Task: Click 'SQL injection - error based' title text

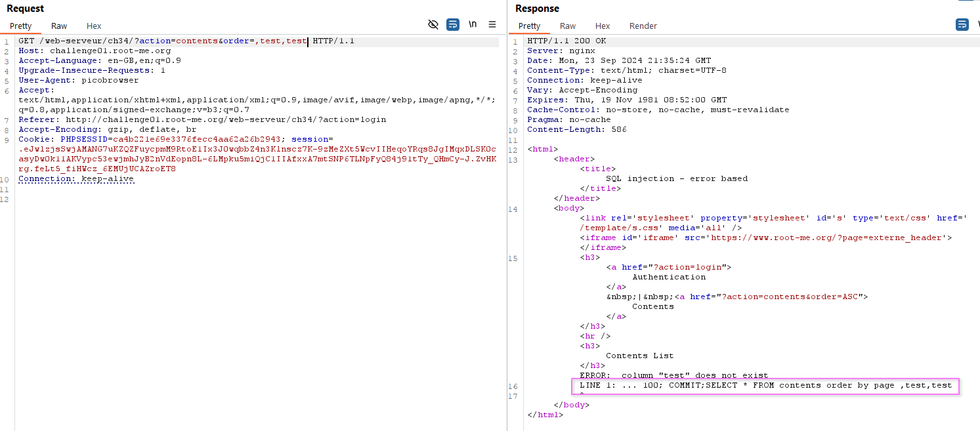Action: pyautogui.click(x=677, y=178)
